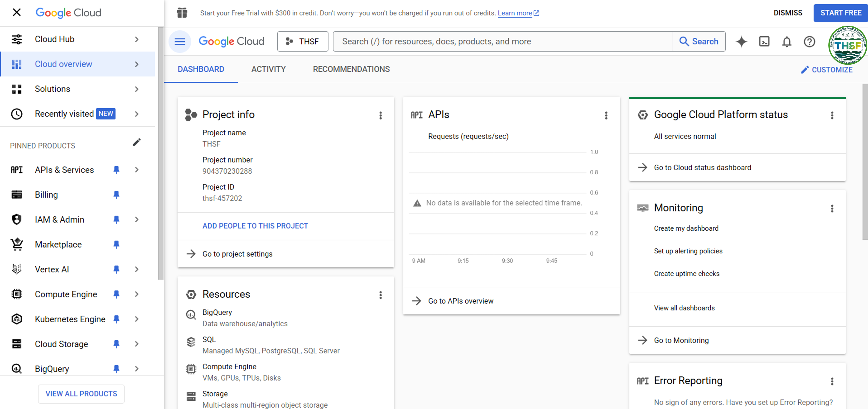Open the notifications bell
This screenshot has width=868, height=409.
(787, 42)
